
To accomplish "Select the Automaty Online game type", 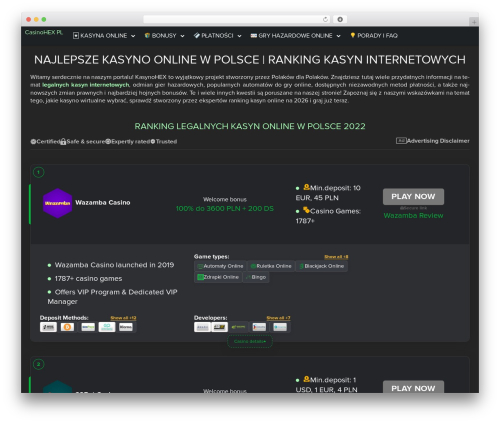I will pyautogui.click(x=220, y=266).
